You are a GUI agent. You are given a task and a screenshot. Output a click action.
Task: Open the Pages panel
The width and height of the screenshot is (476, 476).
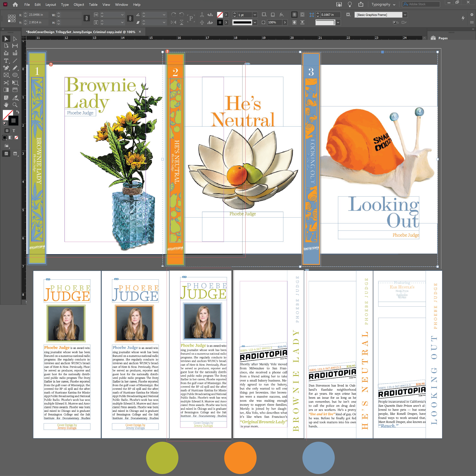tap(439, 38)
